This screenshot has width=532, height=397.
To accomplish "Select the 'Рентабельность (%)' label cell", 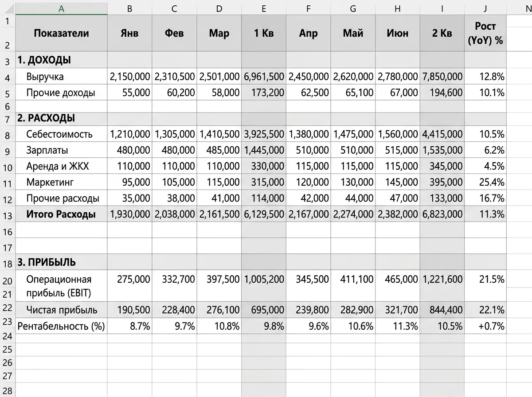I will point(62,327).
